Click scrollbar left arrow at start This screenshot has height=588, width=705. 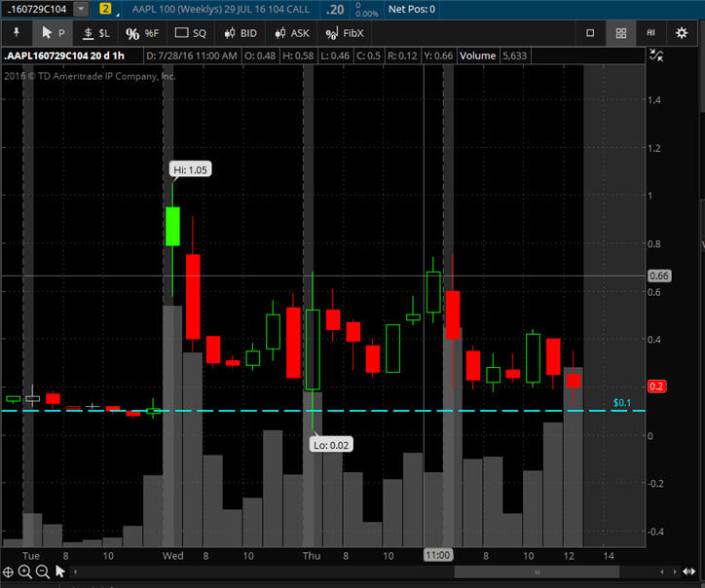[x=75, y=571]
